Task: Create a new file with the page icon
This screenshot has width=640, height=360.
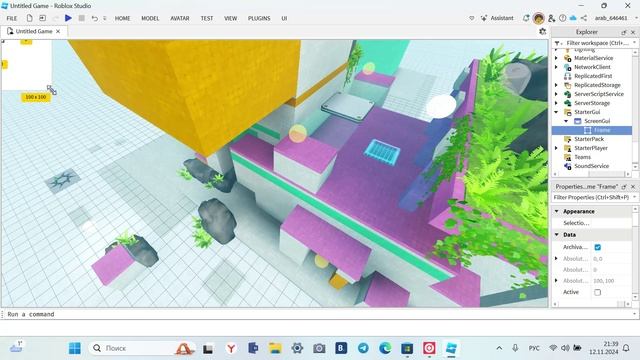Action: (29, 18)
